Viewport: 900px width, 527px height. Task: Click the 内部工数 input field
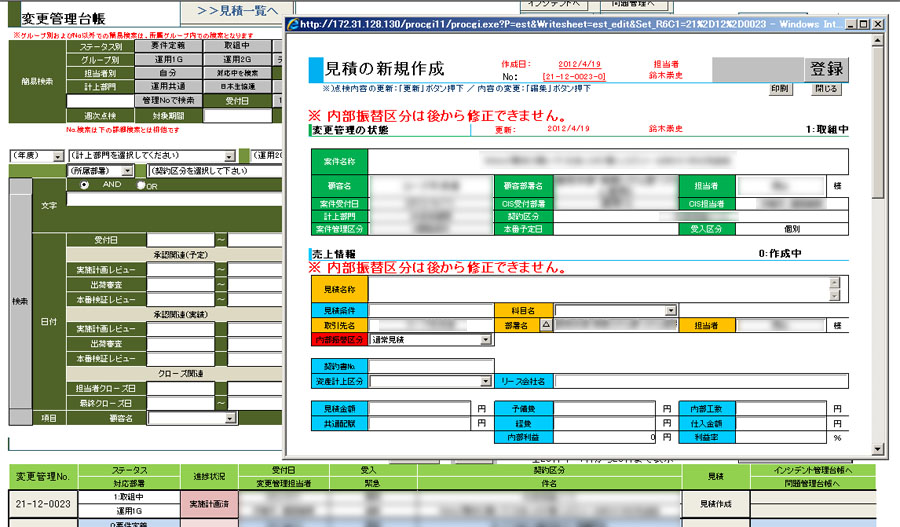[781, 409]
